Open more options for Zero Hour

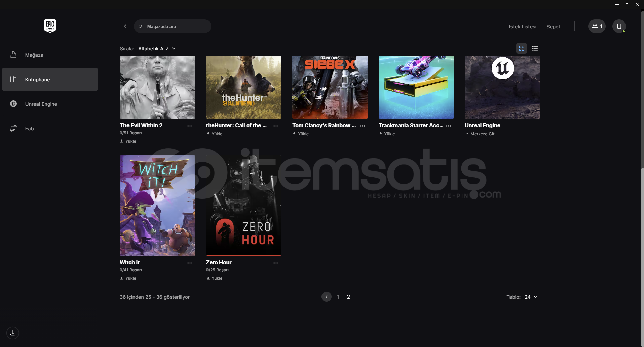[x=276, y=263]
